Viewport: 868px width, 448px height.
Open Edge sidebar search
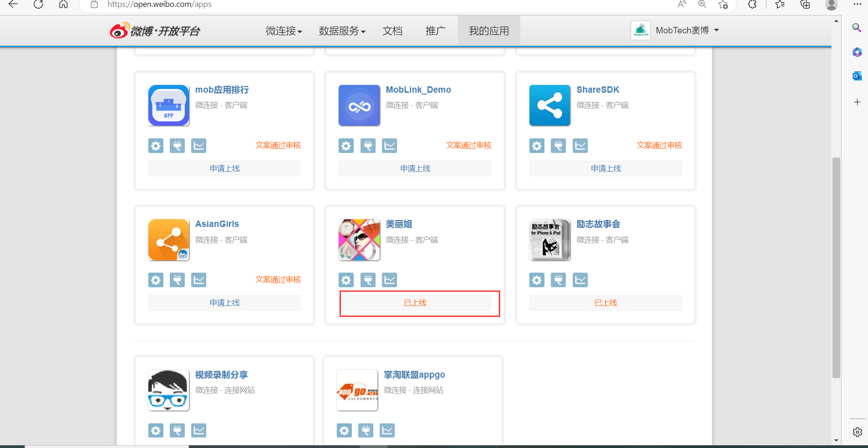857,28
